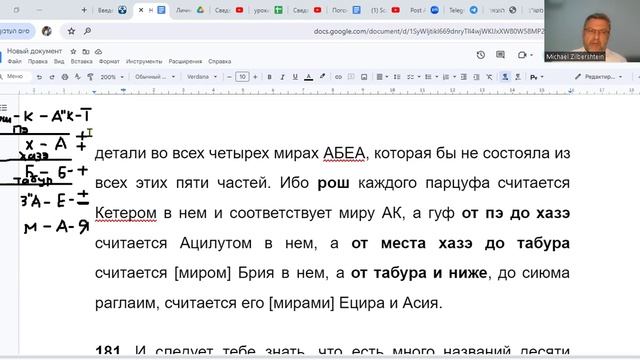640x360 pixels.
Task: Star the document Новый документ
Action: (x=73, y=51)
